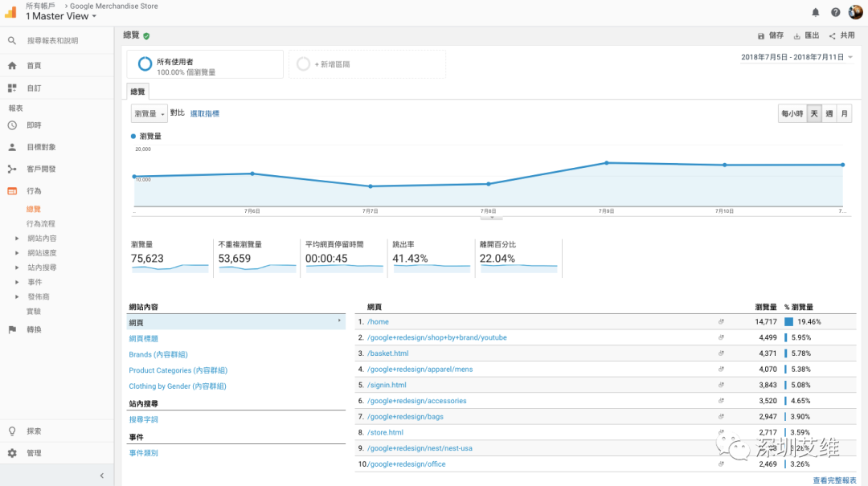Select 網頁標題 under 網站內容
The height and width of the screenshot is (486, 868).
(x=143, y=338)
